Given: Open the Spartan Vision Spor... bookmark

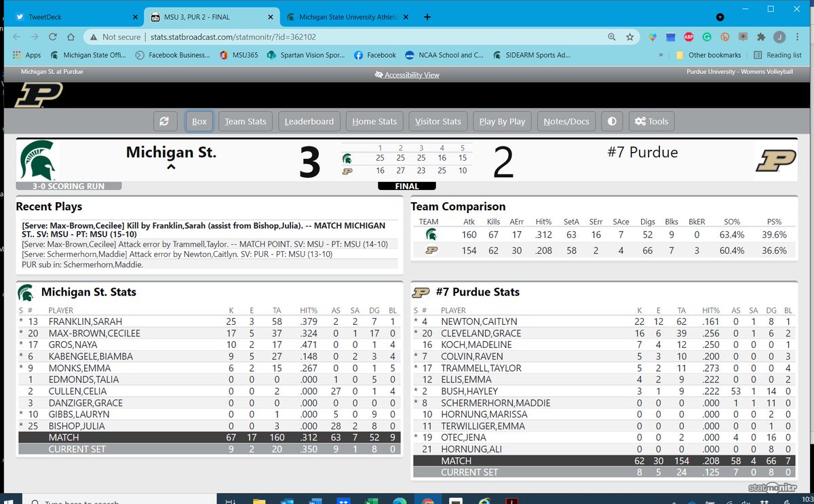Looking at the screenshot, I should pyautogui.click(x=305, y=55).
